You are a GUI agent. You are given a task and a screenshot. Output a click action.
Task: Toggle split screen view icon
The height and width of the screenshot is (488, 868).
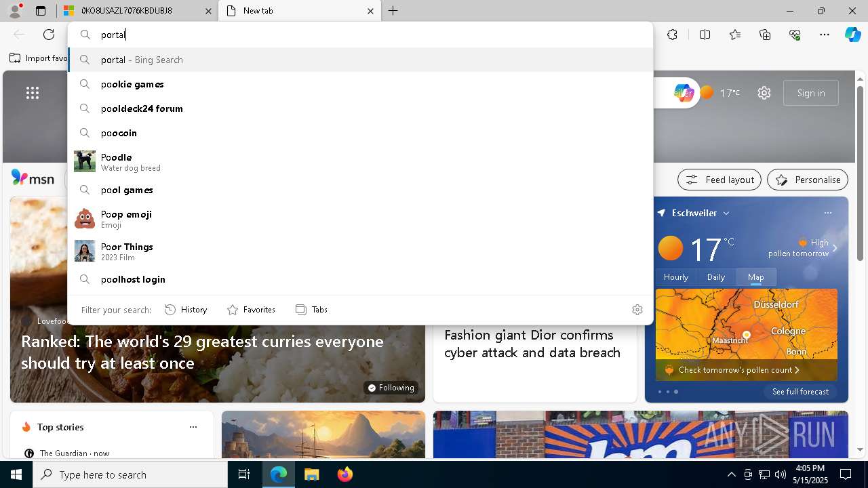click(705, 35)
